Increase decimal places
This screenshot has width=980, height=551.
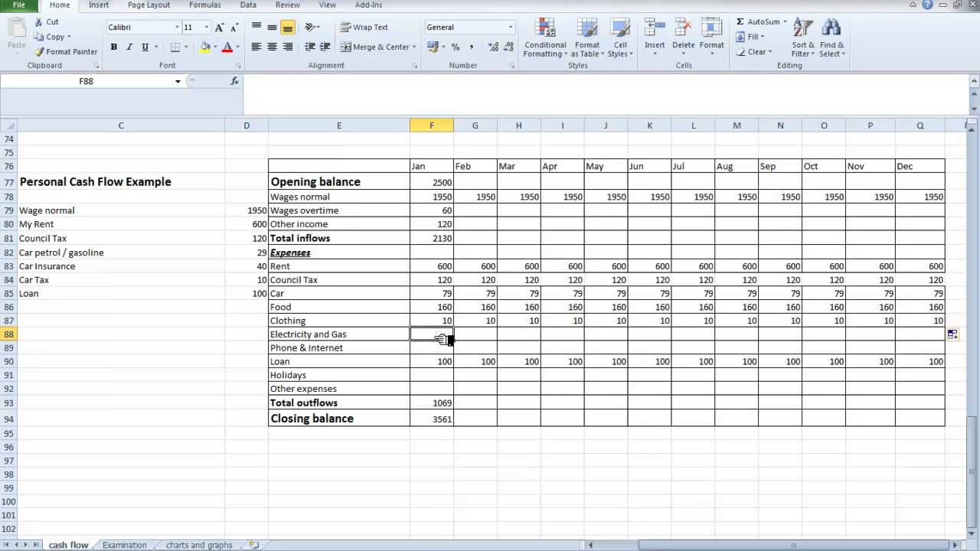(493, 46)
